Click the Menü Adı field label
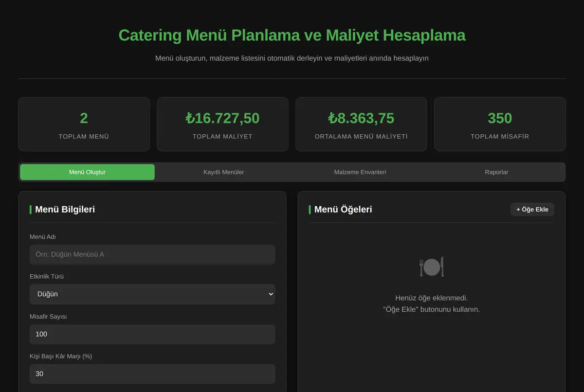The height and width of the screenshot is (392, 584). [x=43, y=237]
